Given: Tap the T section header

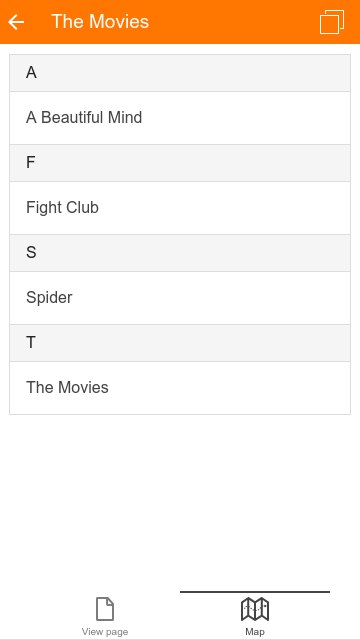Looking at the screenshot, I should tap(180, 343).
